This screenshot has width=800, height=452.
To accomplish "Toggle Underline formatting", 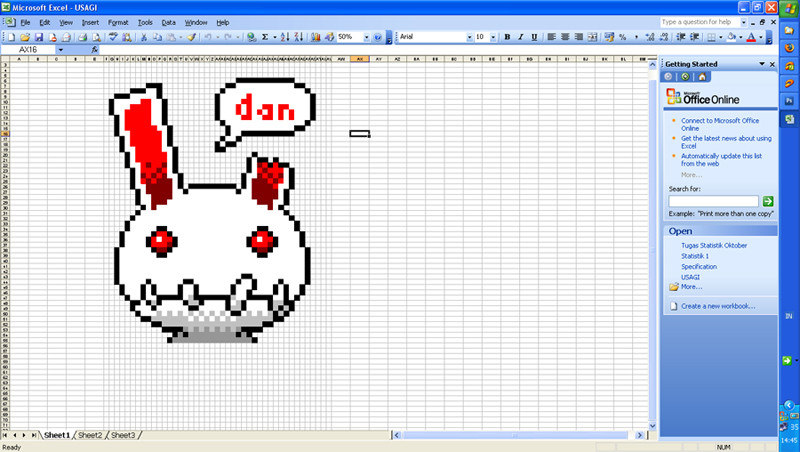I will pos(534,37).
